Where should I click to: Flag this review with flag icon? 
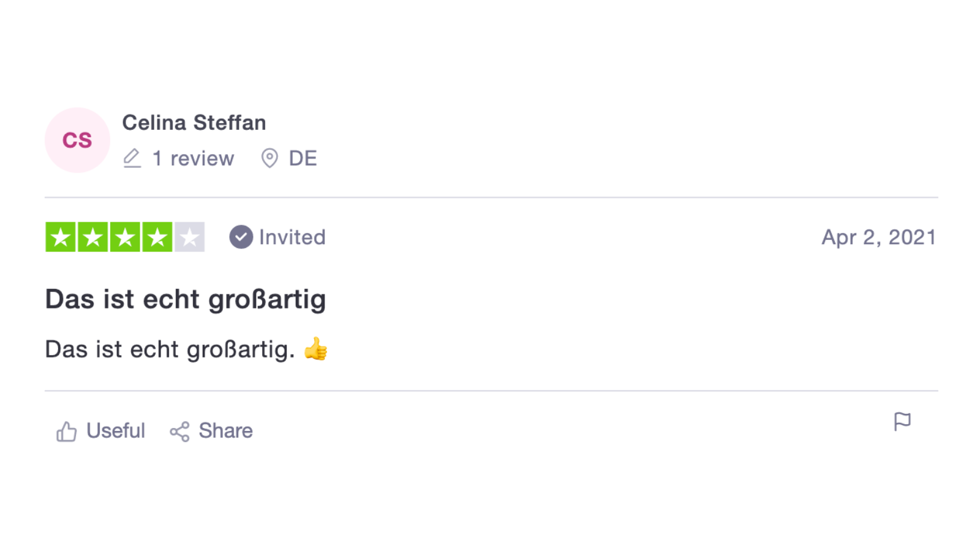point(902,421)
